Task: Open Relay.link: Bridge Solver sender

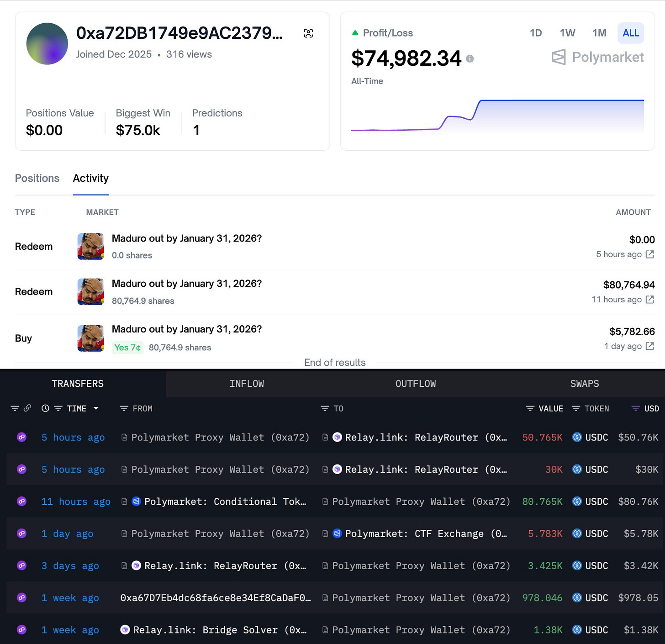Action: click(220, 630)
